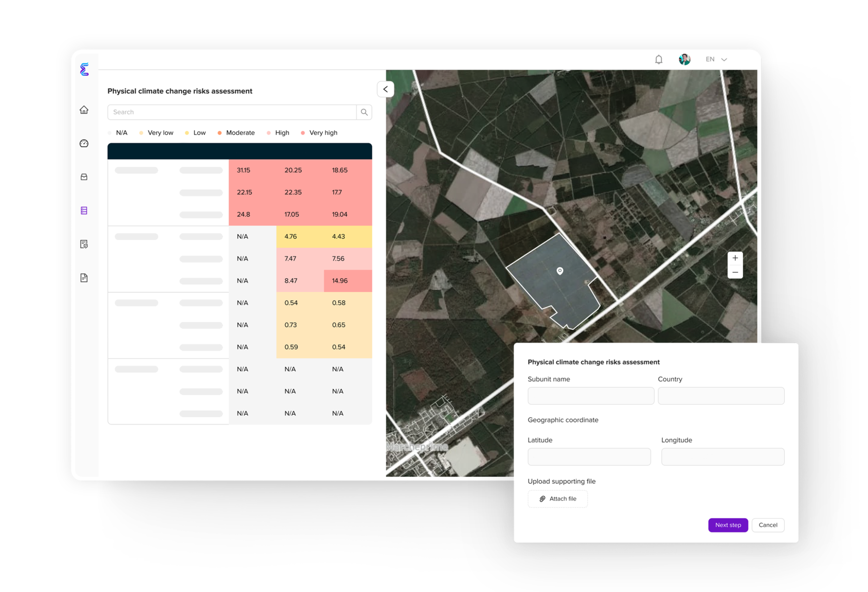Image resolution: width=868 pixels, height=592 pixels.
Task: Collapse the risk assessment panel
Action: (x=385, y=89)
